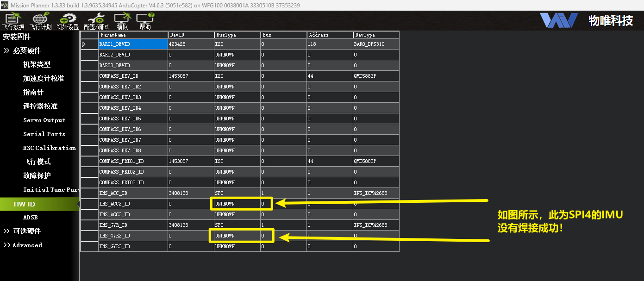Screen dimensions: 644x281
Task: Select the INS_GYR3_ID cell
Action: [133, 246]
